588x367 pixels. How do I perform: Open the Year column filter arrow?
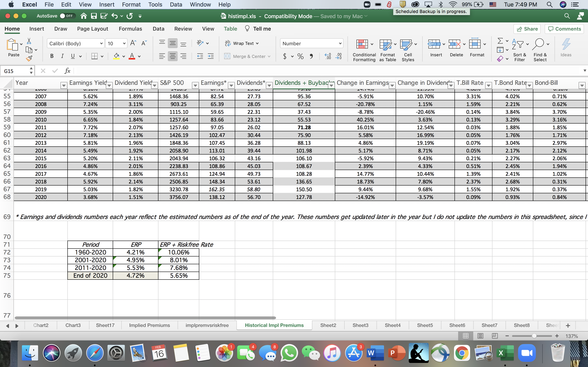pyautogui.click(x=64, y=85)
